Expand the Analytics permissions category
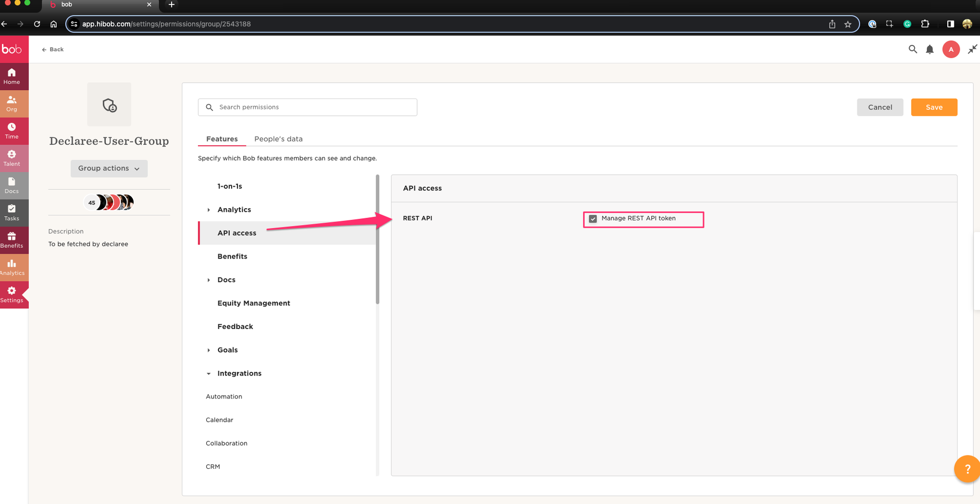Image resolution: width=980 pixels, height=504 pixels. [x=209, y=210]
